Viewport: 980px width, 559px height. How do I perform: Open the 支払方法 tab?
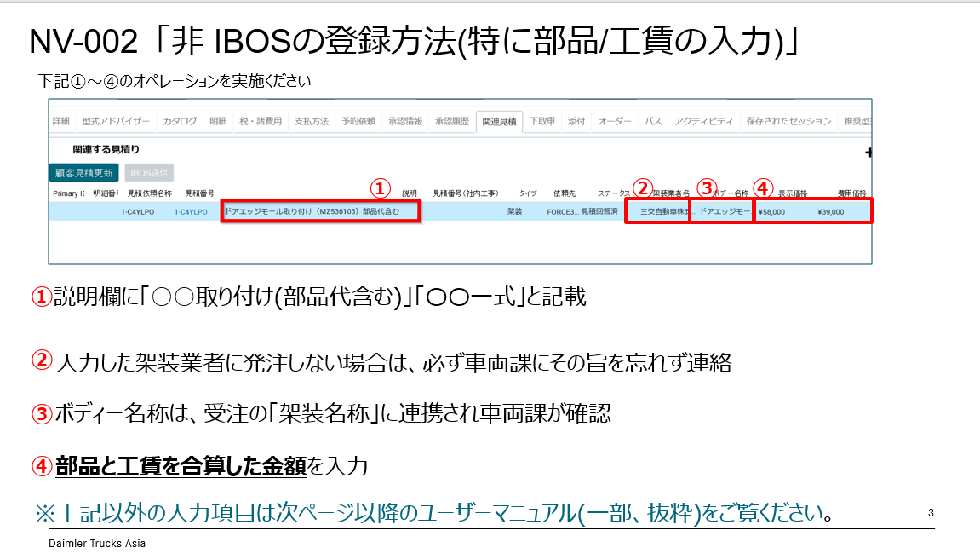(312, 121)
